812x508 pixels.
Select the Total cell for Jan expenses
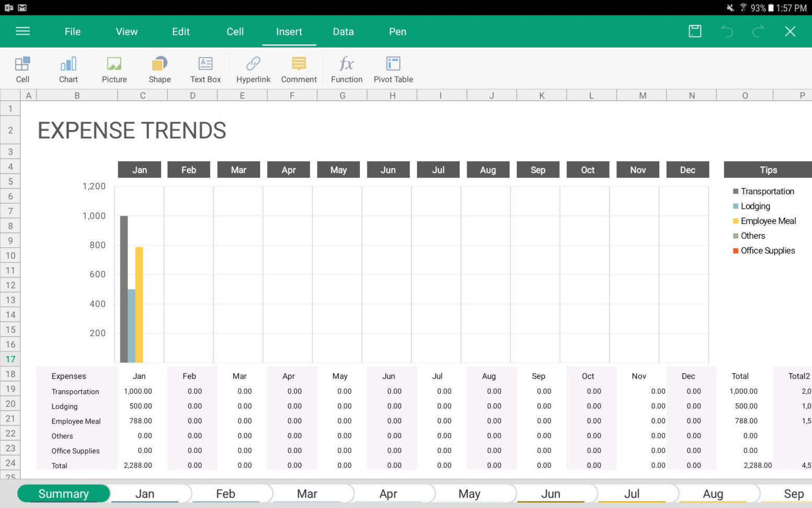pyautogui.click(x=138, y=465)
